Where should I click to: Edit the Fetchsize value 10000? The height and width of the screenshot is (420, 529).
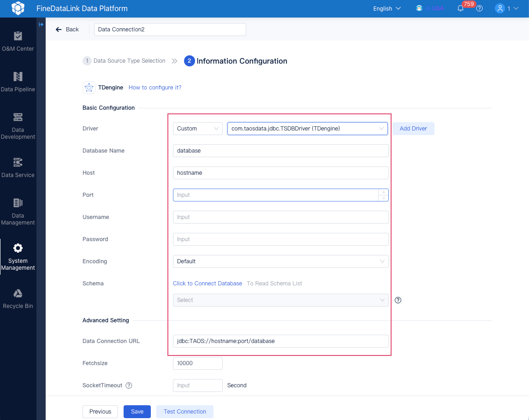[198, 363]
